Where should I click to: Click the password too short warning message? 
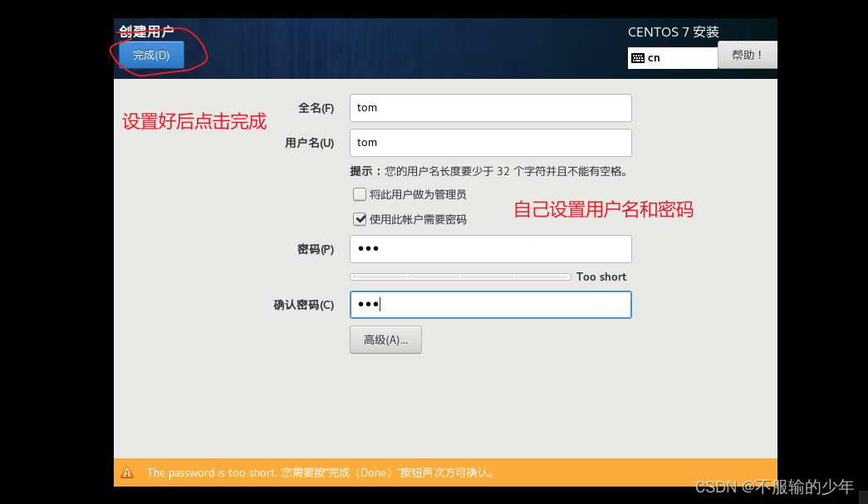pyautogui.click(x=321, y=472)
